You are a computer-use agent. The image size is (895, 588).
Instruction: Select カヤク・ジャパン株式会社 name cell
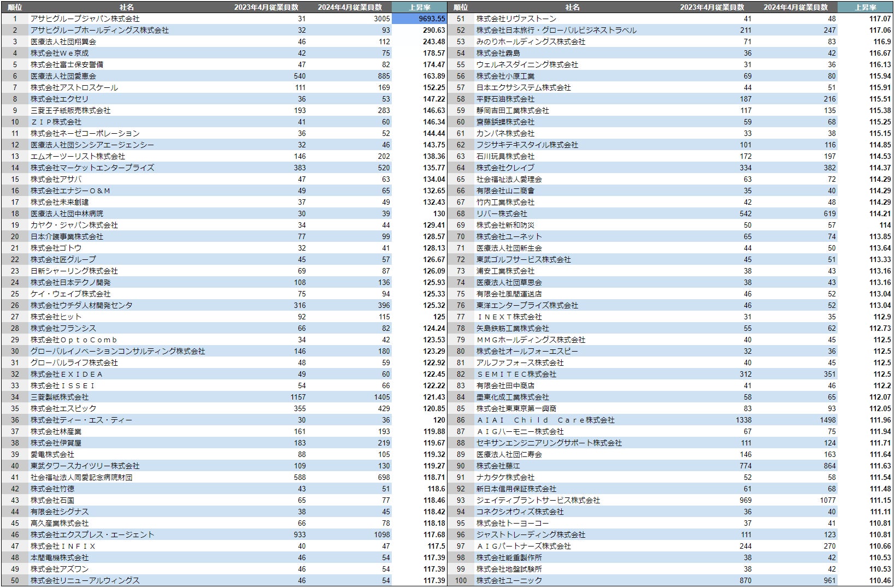coord(74,225)
